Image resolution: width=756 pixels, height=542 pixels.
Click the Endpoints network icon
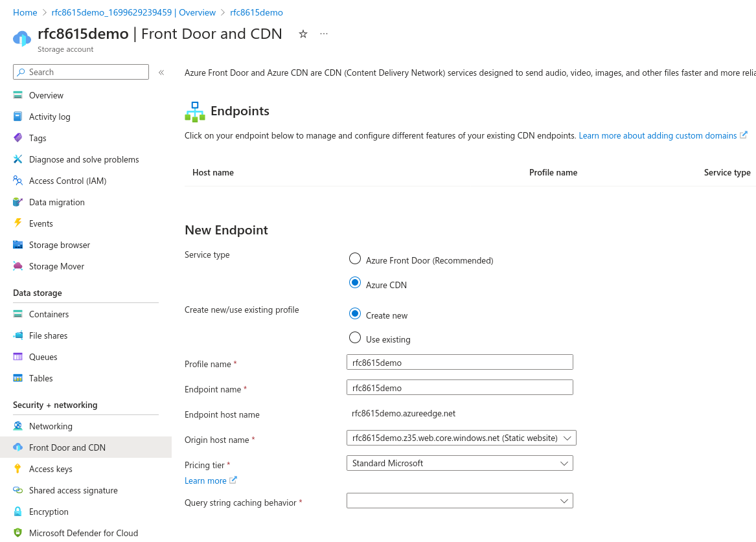coord(195,112)
